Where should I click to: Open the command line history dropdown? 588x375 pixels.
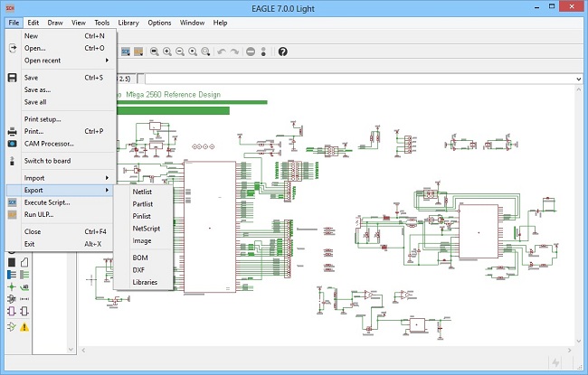(x=578, y=79)
